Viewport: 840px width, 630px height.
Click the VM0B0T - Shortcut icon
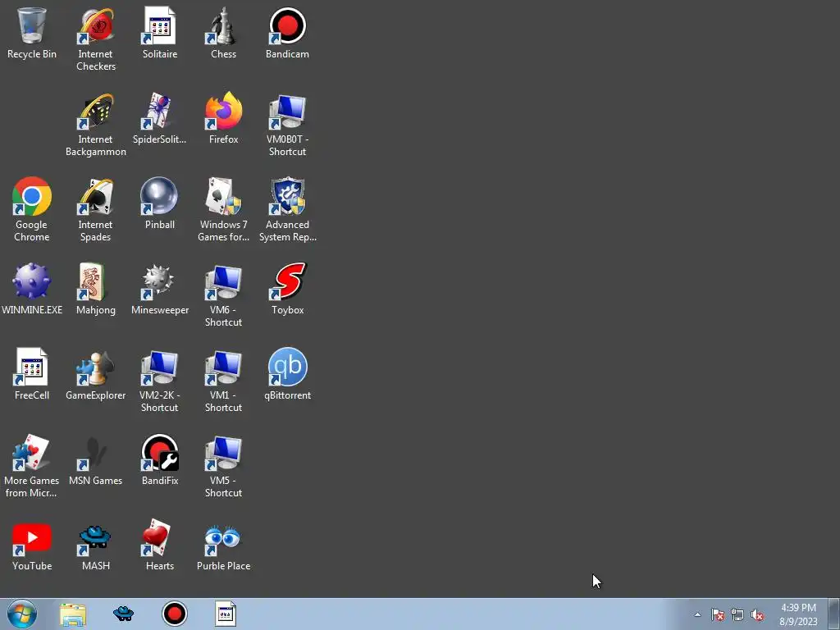(287, 125)
